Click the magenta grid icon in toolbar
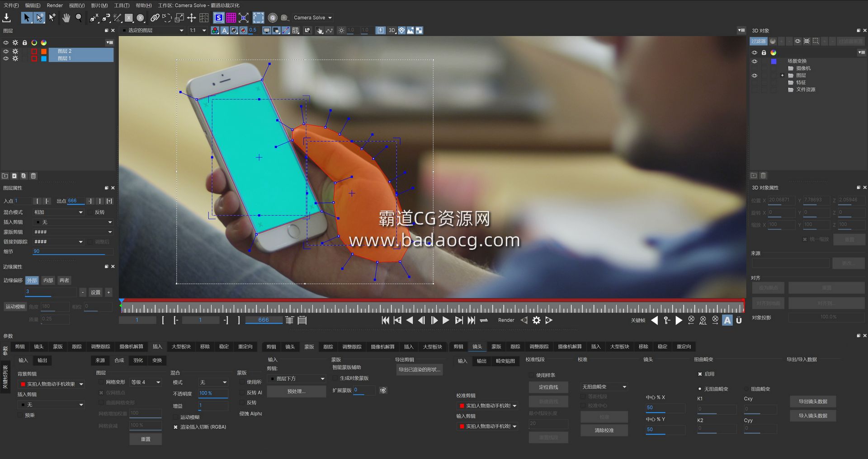 [231, 18]
